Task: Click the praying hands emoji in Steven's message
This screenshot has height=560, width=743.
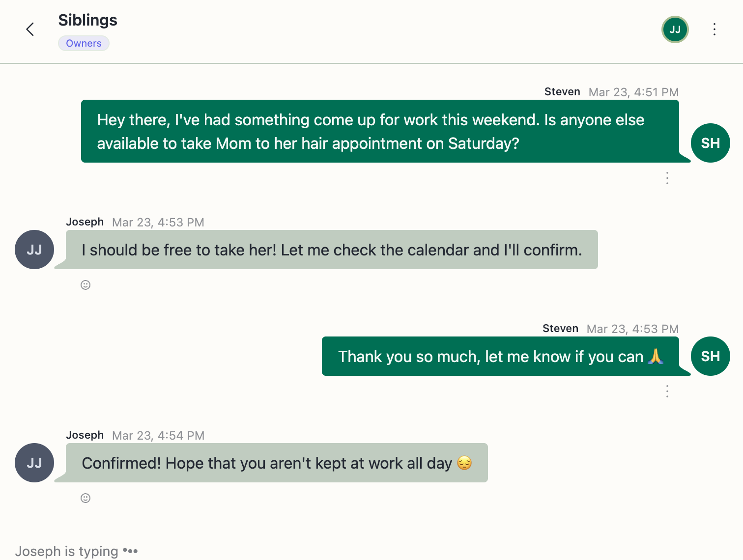Action: point(656,357)
